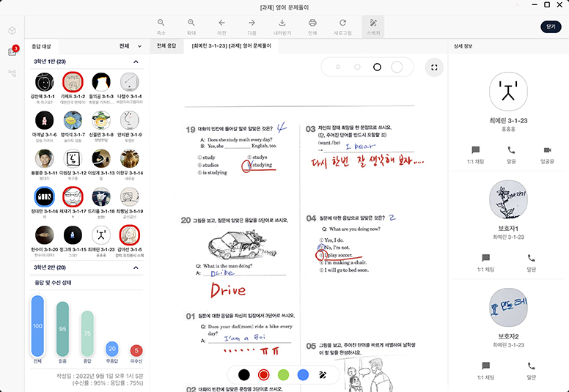Open the 전체 response target dropdown
The width and height of the screenshot is (569, 392).
pos(131,46)
